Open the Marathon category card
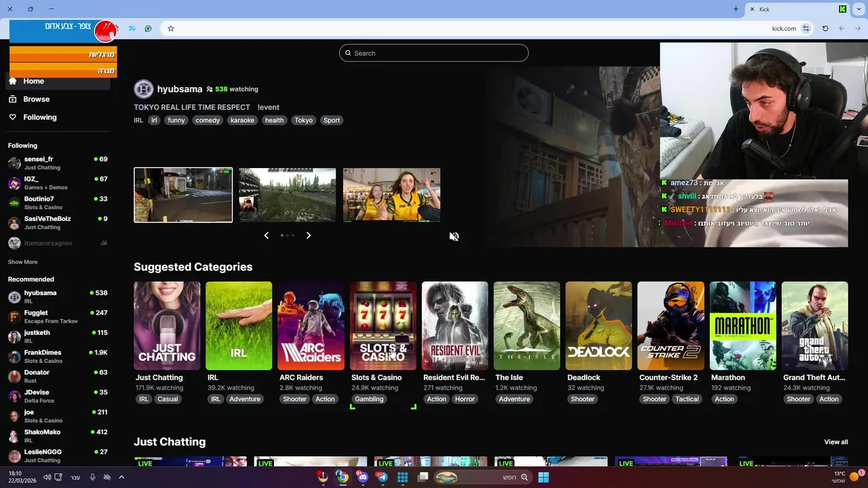Image resolution: width=868 pixels, height=488 pixels. [743, 326]
